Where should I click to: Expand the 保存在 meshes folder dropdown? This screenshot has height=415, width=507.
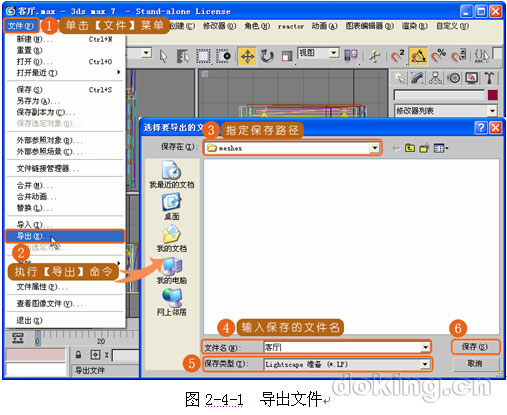click(x=375, y=148)
